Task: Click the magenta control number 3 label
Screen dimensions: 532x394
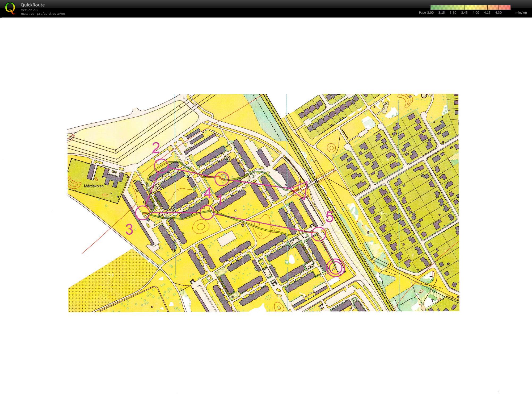Action: click(129, 230)
